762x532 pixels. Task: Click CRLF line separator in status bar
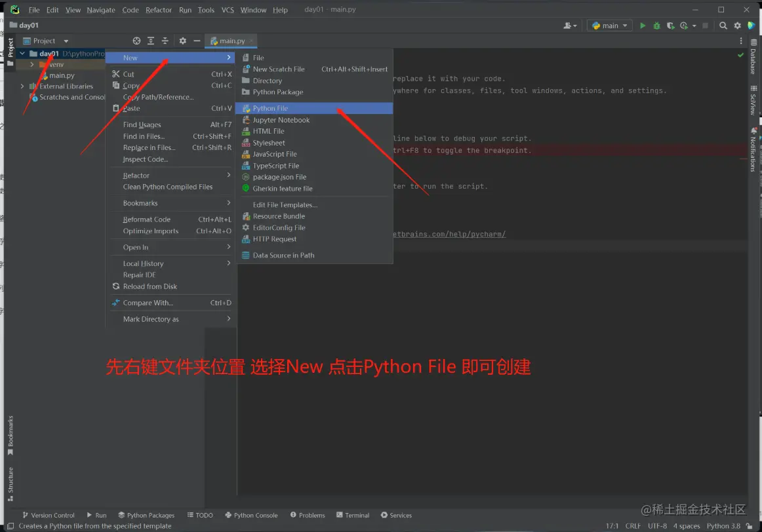click(633, 526)
